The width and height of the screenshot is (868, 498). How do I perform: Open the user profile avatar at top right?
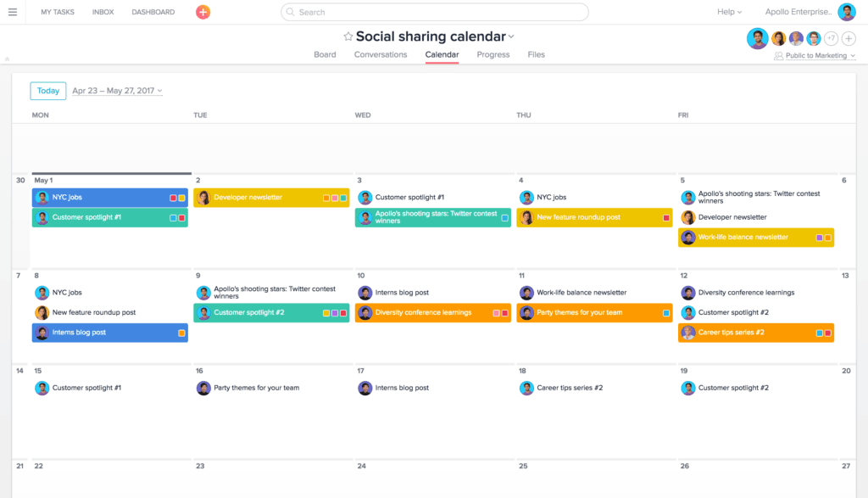click(x=847, y=12)
